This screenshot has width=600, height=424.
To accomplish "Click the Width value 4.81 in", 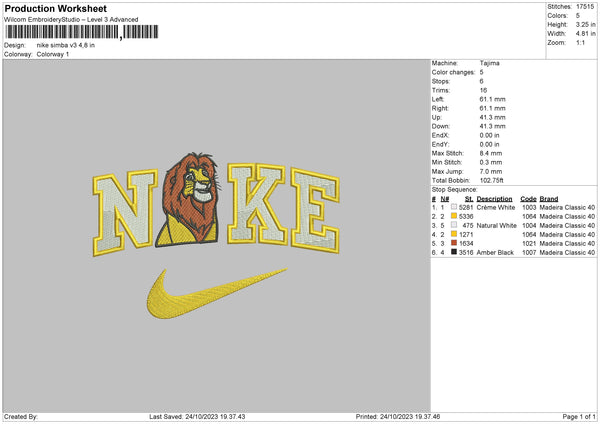I will [585, 34].
